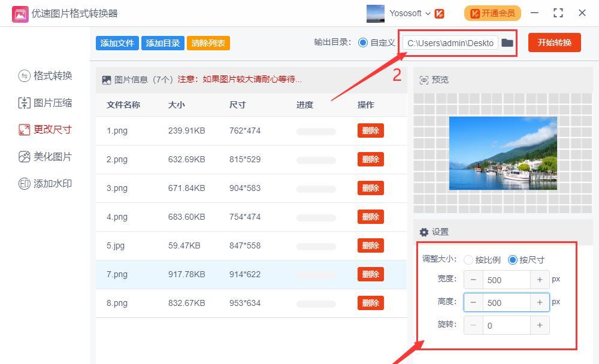
Task: Click the 图片压缩 compress icon
Action: coord(24,103)
